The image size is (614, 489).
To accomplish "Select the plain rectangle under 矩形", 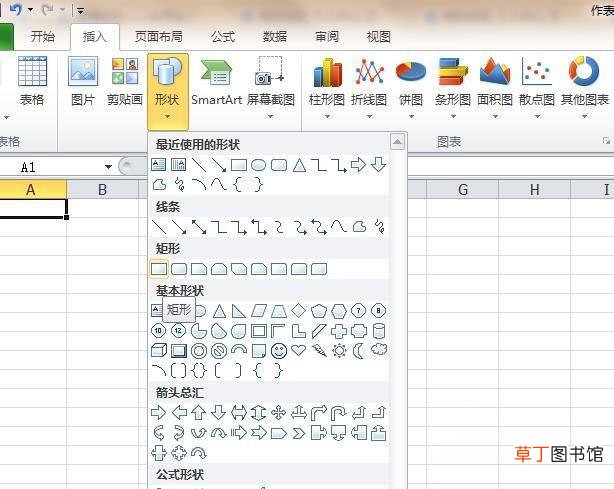I will (x=159, y=269).
